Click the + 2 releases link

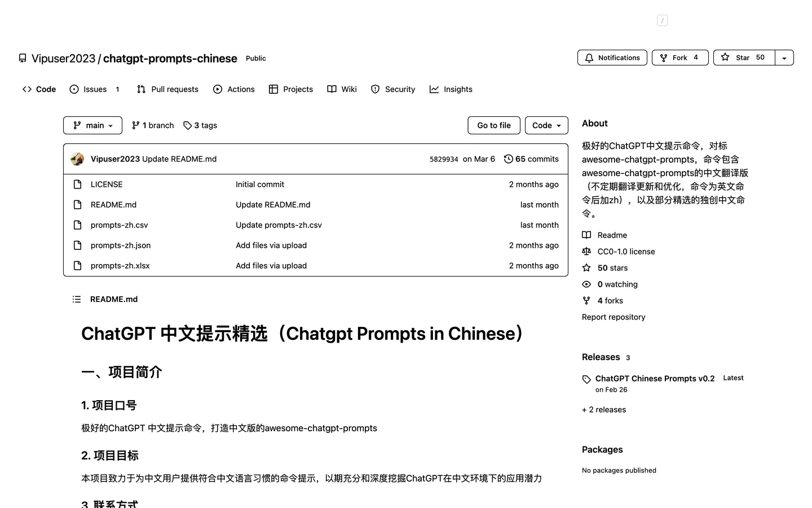604,410
